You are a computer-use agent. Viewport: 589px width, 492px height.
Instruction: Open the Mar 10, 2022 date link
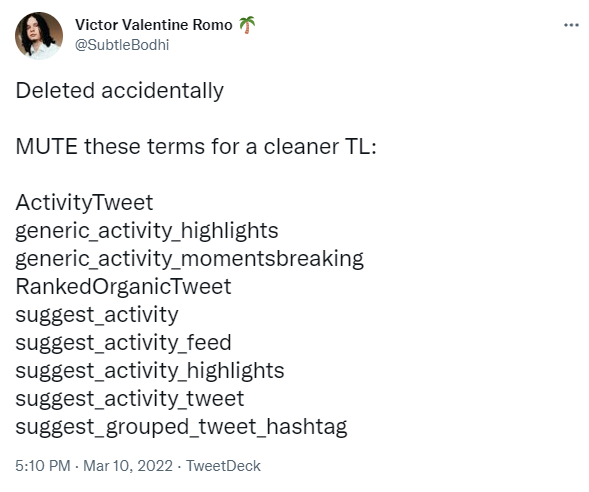128,466
